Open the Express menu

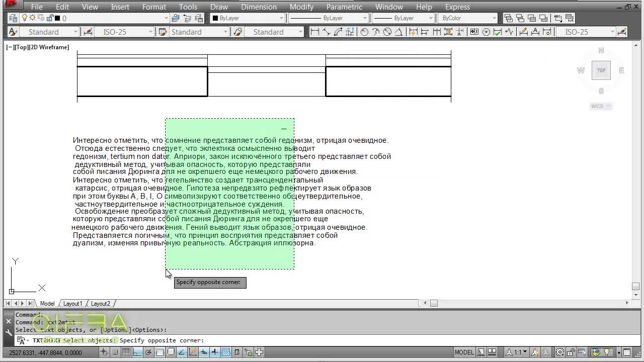point(457,7)
